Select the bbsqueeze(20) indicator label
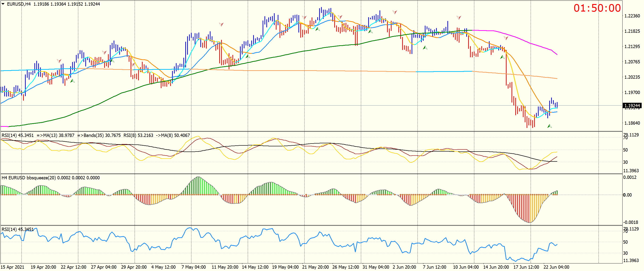Screen dimensions: 644x271 [x=50, y=178]
